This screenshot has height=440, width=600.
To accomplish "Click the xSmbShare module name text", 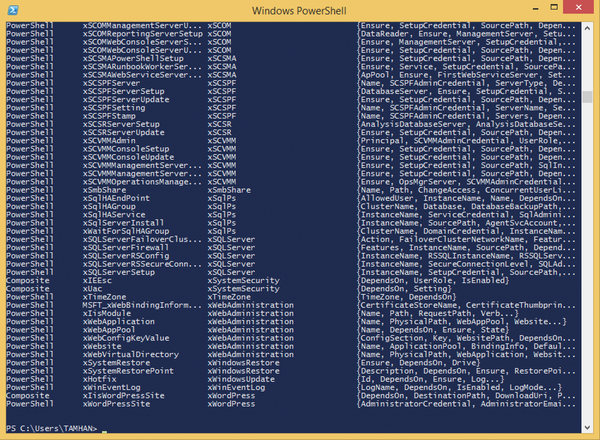I will [x=229, y=190].
